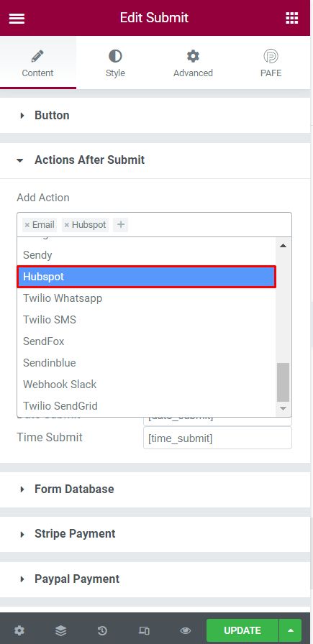Screen dimensions: 313x644
Task: Open the hamburger menu icon
Action: click(x=17, y=18)
